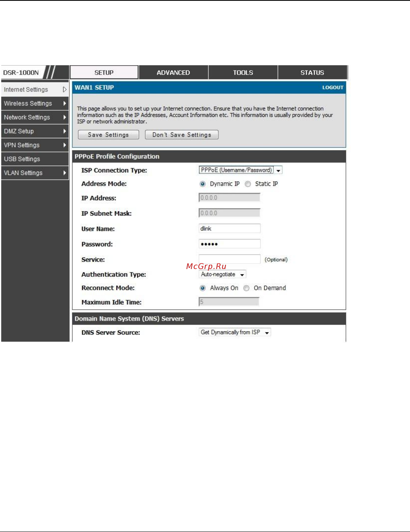Expand the DMZ Setup arrow
The width and height of the screenshot is (410, 532).
coord(65,131)
